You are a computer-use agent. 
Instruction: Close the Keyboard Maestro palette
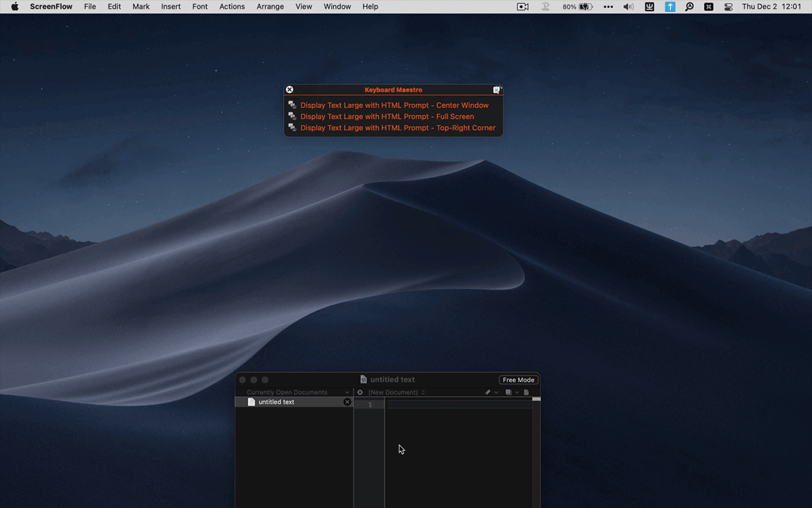pyautogui.click(x=289, y=90)
